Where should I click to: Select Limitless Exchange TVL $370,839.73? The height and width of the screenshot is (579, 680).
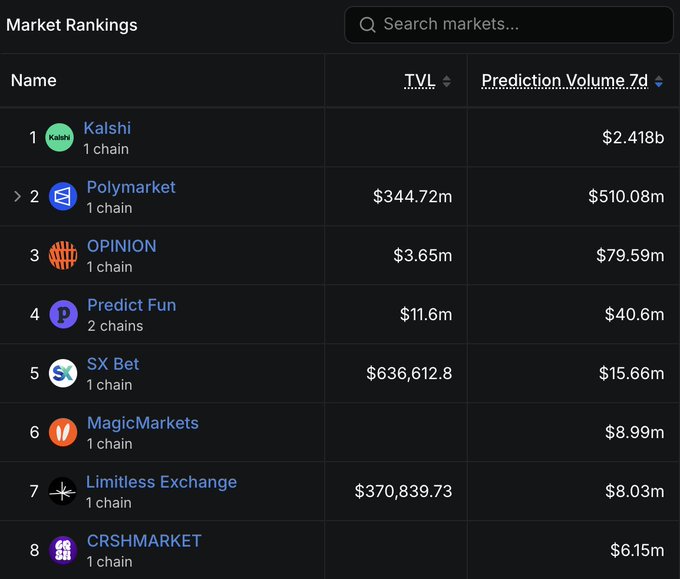tap(403, 491)
